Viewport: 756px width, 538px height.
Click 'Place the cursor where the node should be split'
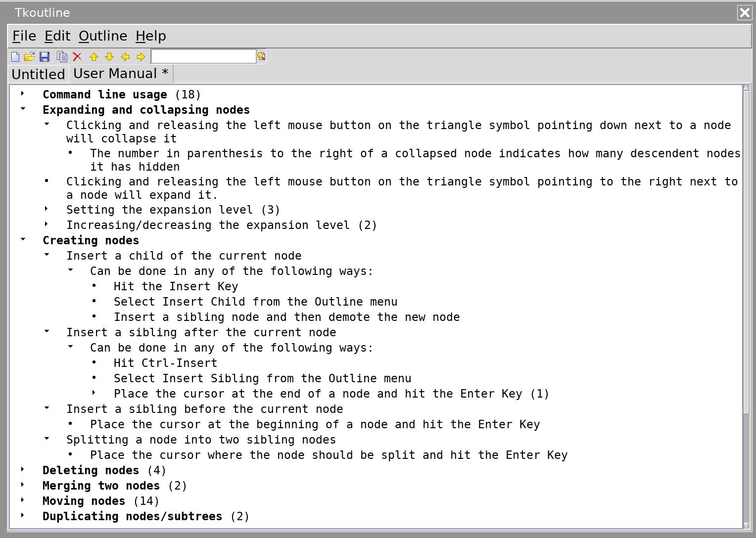pos(329,455)
